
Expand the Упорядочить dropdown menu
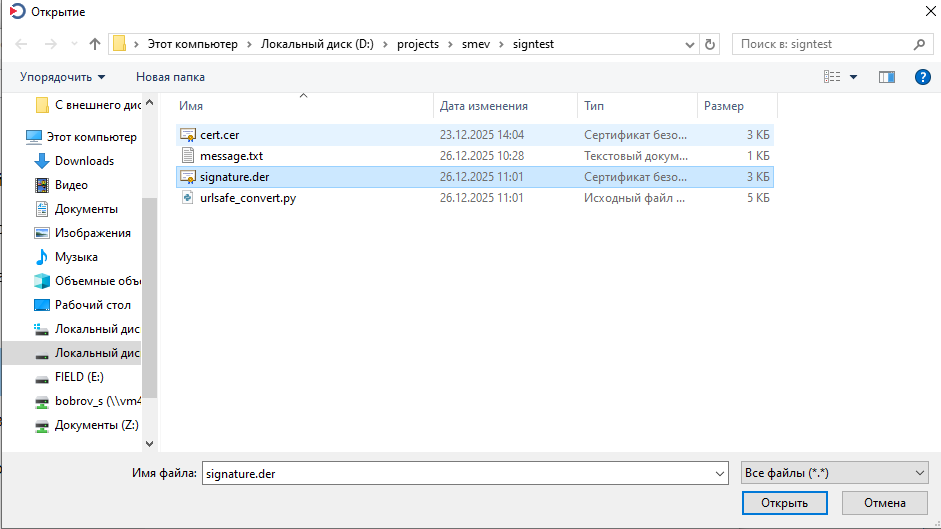62,77
